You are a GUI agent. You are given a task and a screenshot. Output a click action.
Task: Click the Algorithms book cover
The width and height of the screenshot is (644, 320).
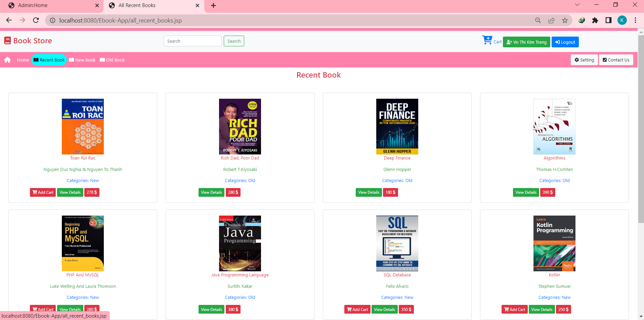pyautogui.click(x=554, y=127)
